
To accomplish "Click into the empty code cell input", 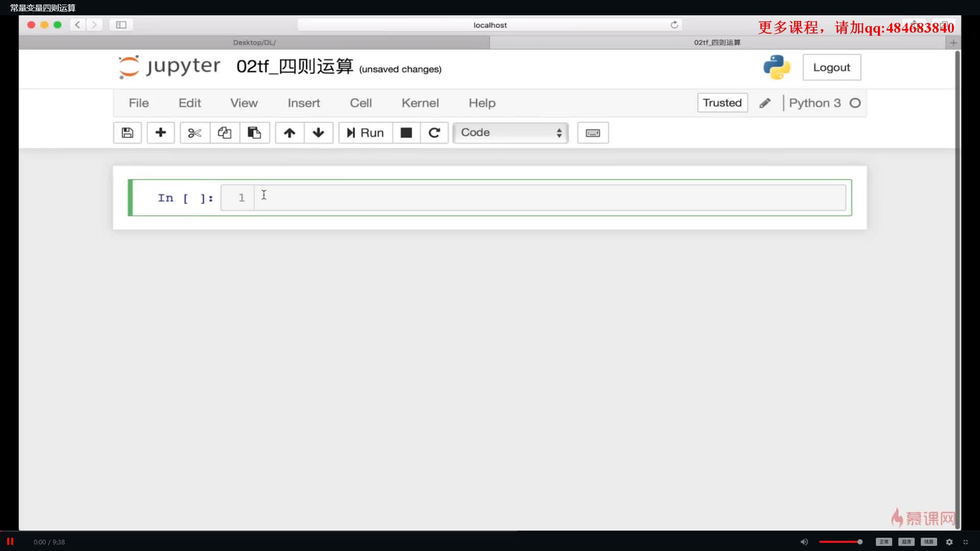I will (550, 197).
